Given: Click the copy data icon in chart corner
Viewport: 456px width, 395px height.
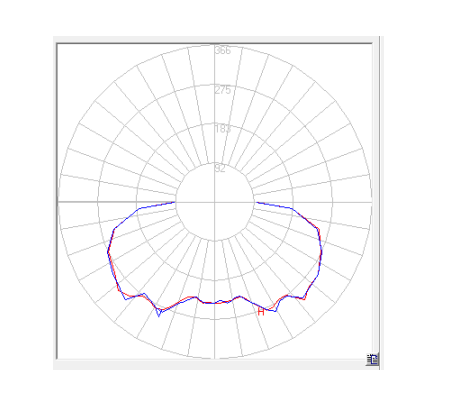Looking at the screenshot, I should coord(372,359).
